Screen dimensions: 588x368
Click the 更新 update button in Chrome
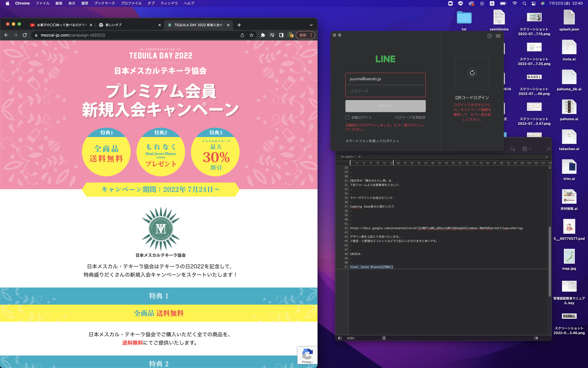303,35
